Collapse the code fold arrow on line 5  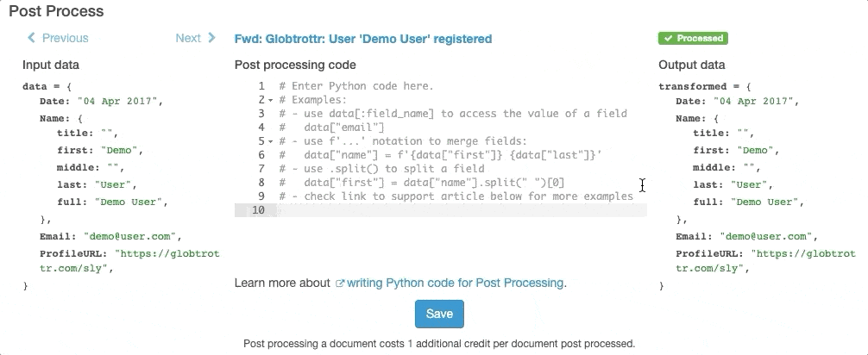pyautogui.click(x=271, y=141)
